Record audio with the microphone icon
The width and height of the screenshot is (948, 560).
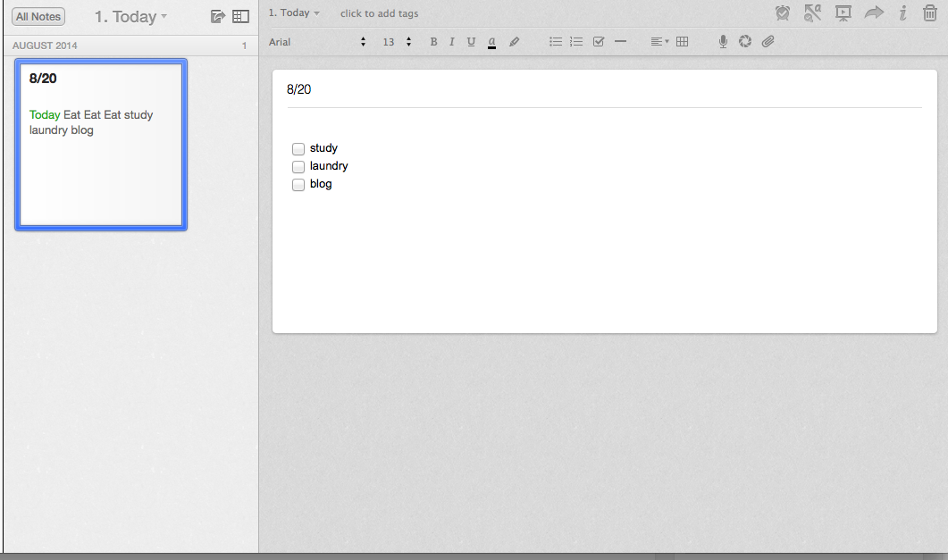click(723, 42)
